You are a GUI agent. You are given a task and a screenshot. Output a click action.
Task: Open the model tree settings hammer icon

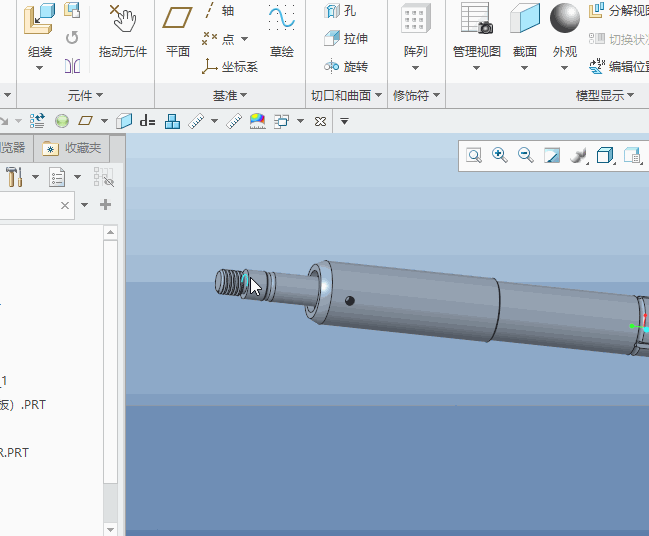(14, 177)
